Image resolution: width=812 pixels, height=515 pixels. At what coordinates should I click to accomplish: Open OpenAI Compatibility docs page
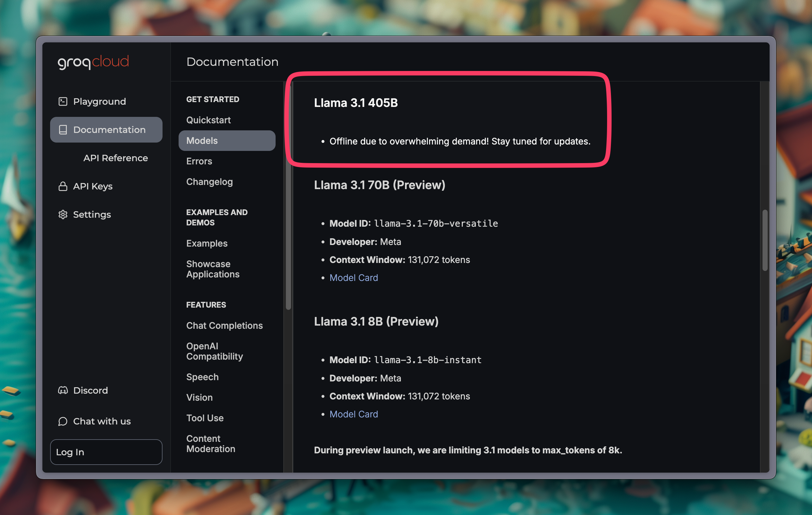coord(215,351)
